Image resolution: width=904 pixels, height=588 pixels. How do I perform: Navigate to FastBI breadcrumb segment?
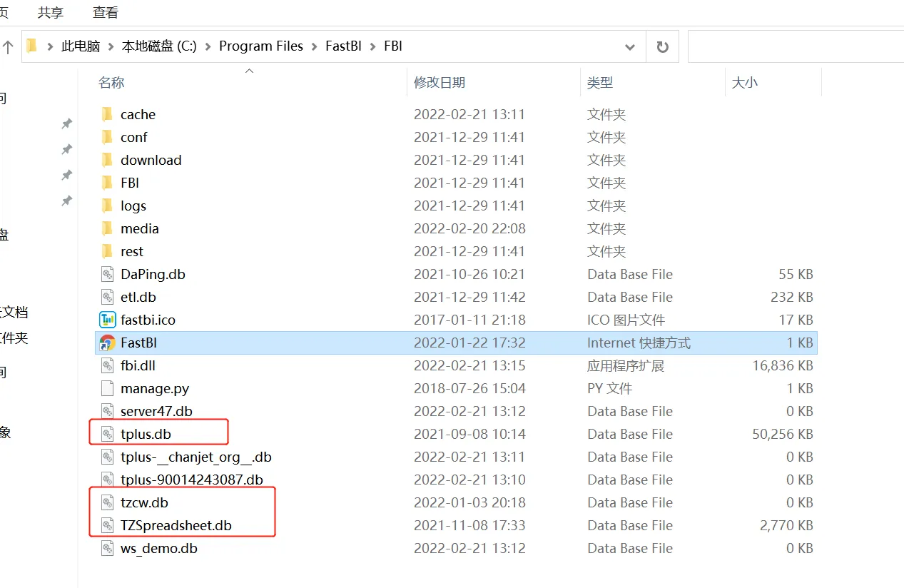click(343, 46)
